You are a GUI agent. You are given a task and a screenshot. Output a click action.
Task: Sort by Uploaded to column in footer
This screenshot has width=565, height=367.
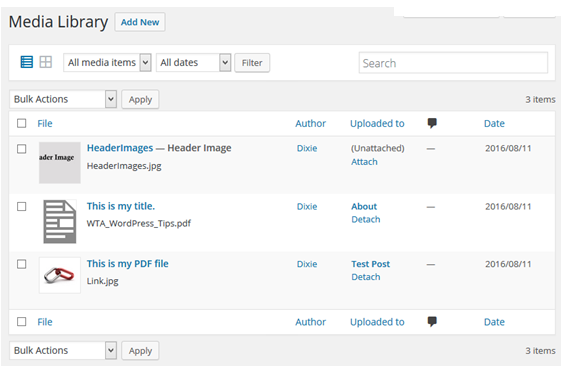tap(377, 322)
